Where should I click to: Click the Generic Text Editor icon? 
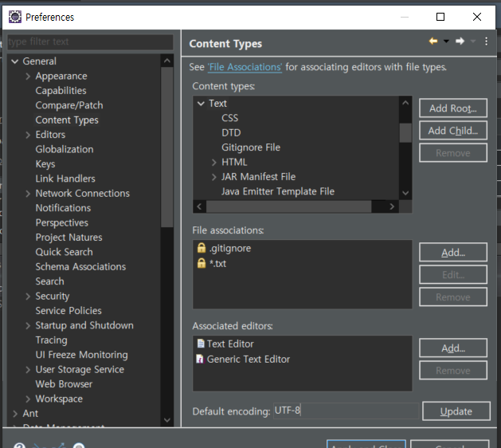200,359
